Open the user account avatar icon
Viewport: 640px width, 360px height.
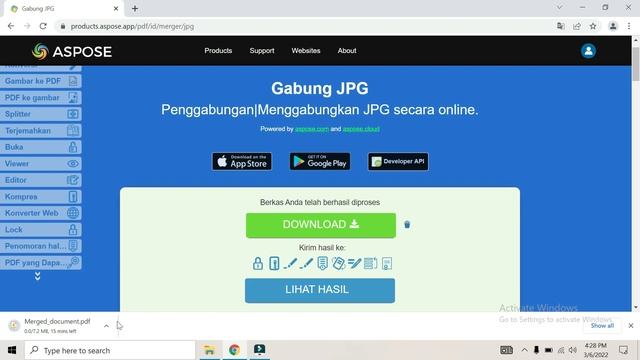coord(588,51)
